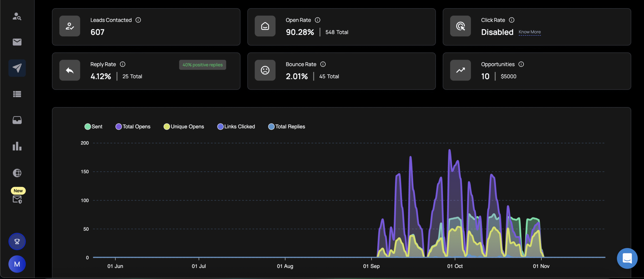Click the Opportunities info icon
Screen dimensions: 644x279
pos(521,64)
